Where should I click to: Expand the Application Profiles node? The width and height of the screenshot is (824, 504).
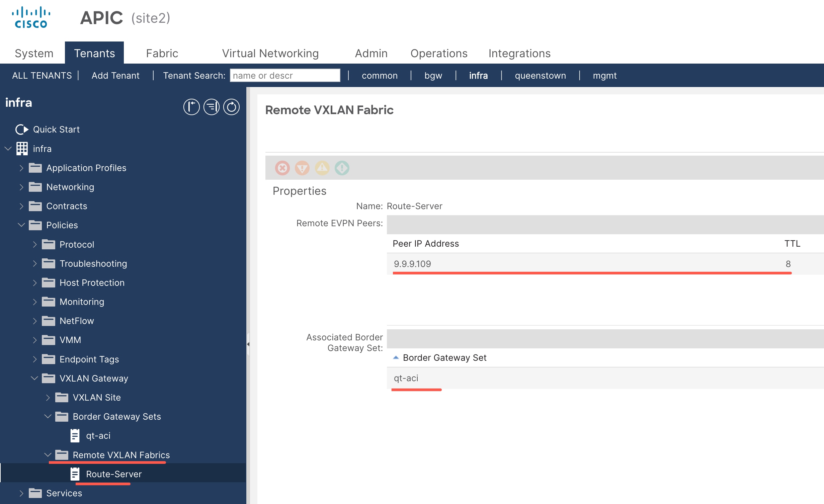(x=21, y=168)
